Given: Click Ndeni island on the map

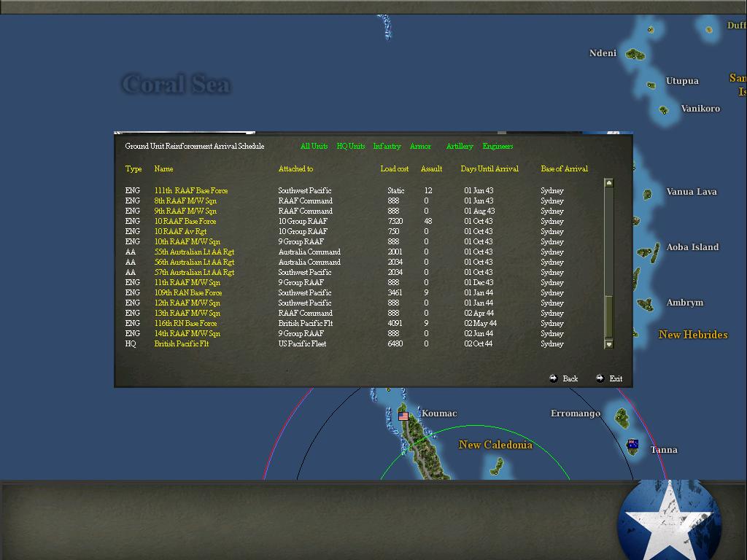Looking at the screenshot, I should (635, 54).
